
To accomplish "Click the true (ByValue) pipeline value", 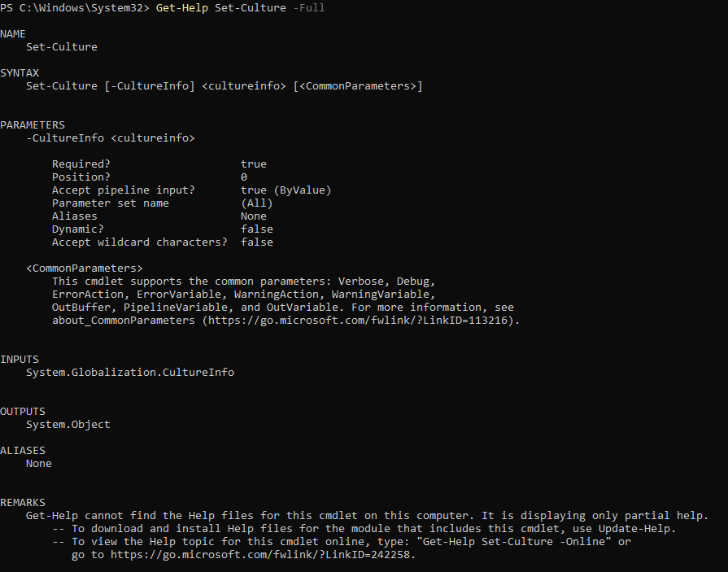I will 286,190.
